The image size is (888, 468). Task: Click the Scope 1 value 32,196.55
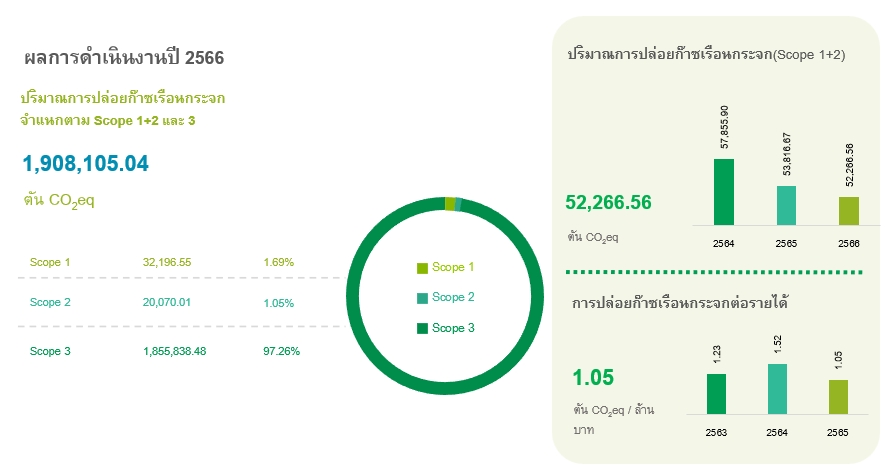coord(166,262)
